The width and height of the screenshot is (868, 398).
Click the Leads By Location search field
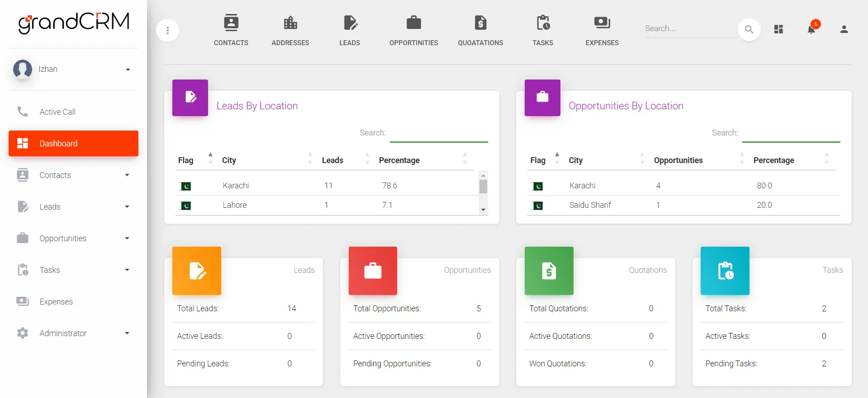pyautogui.click(x=438, y=133)
